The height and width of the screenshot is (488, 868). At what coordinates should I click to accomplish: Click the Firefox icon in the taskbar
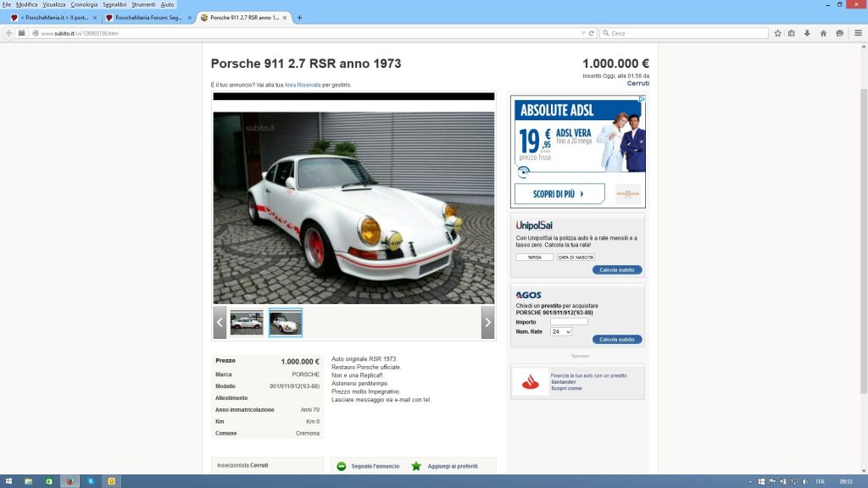coord(70,481)
